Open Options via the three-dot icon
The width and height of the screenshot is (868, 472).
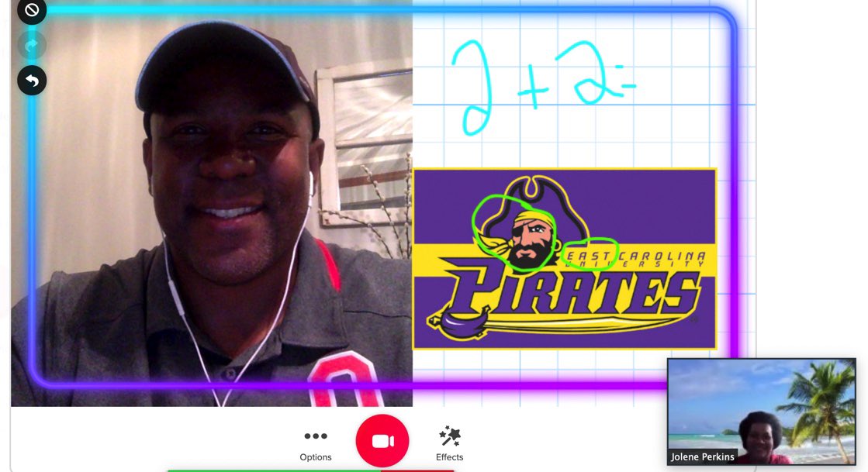point(315,436)
